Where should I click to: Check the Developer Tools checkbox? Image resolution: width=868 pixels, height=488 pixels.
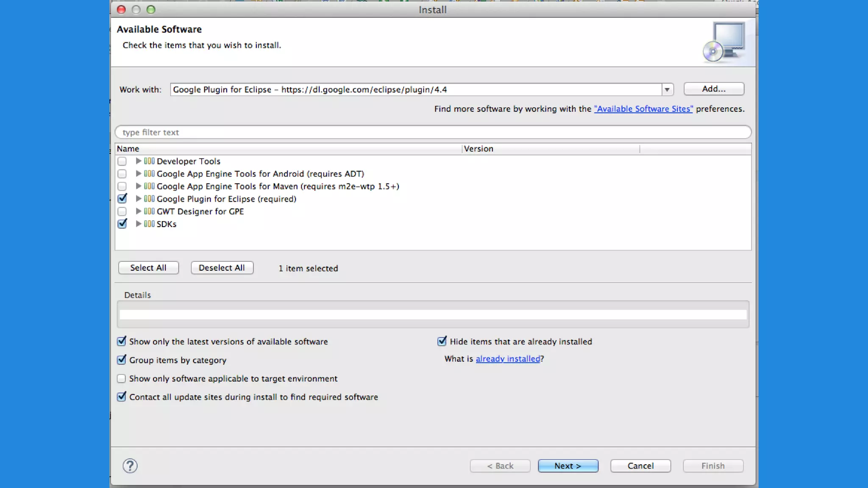[122, 161]
